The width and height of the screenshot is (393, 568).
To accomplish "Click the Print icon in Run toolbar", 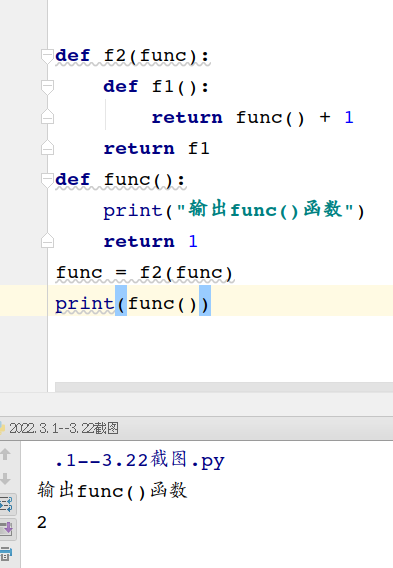I will tap(6, 554).
